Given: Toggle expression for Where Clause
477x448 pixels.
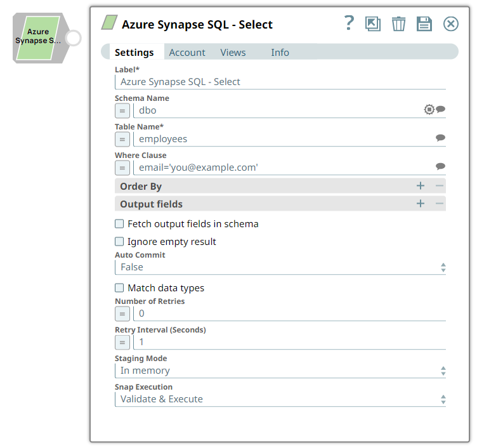Looking at the screenshot, I should tap(122, 168).
